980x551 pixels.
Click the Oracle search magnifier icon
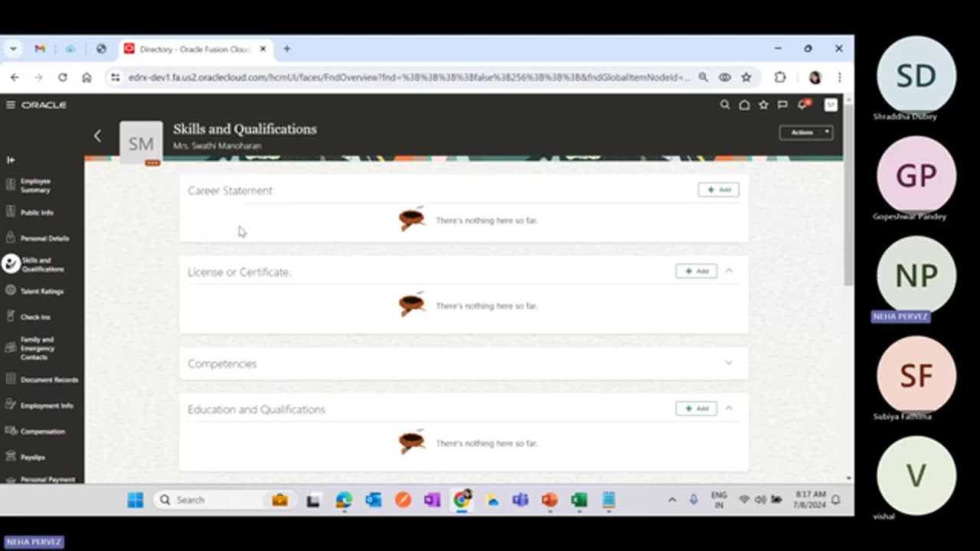point(725,105)
